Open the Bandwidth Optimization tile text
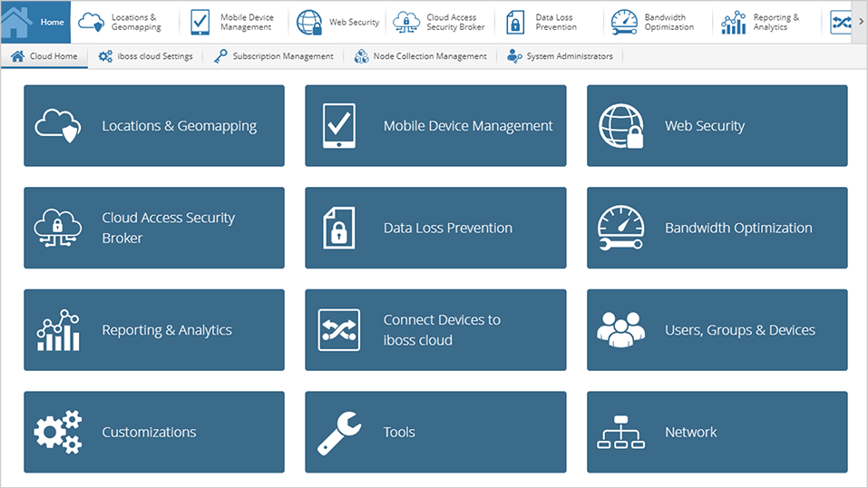This screenshot has height=488, width=868. pyautogui.click(x=738, y=229)
